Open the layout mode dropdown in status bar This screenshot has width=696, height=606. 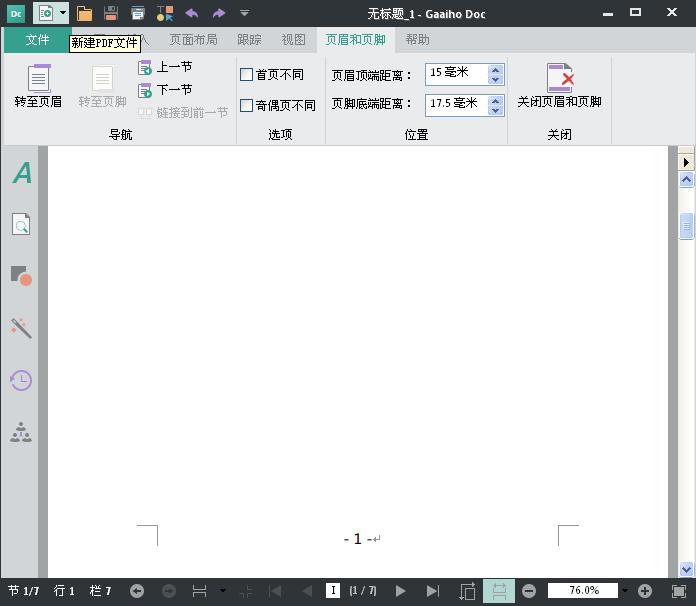(223, 590)
